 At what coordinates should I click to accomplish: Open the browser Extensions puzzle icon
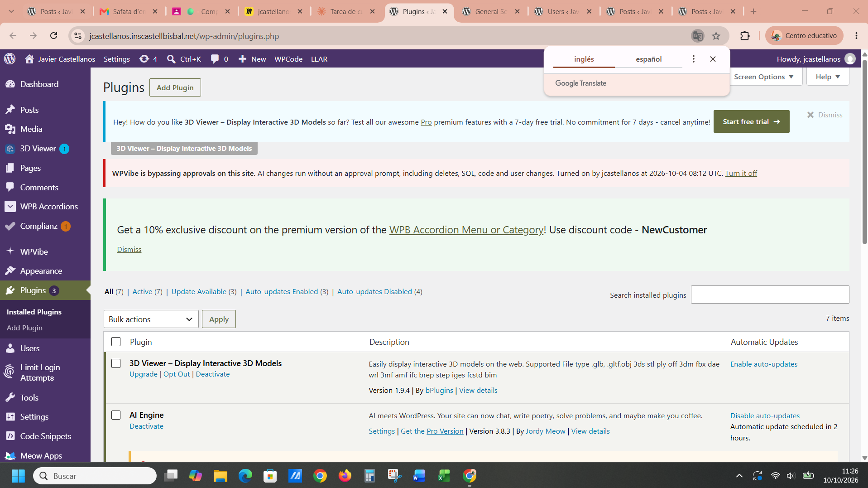[745, 36]
